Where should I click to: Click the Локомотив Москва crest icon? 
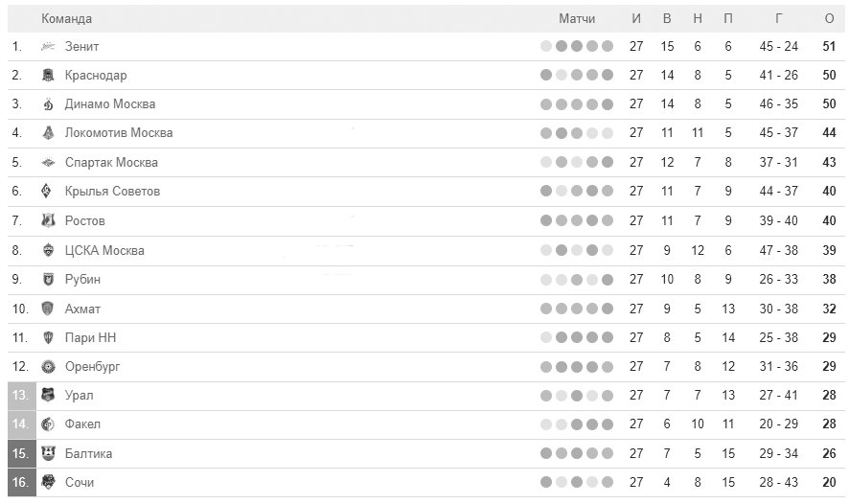tap(48, 132)
